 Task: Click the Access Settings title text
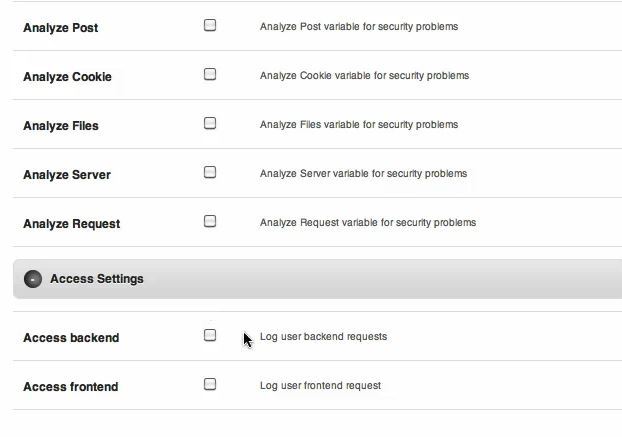pos(97,279)
